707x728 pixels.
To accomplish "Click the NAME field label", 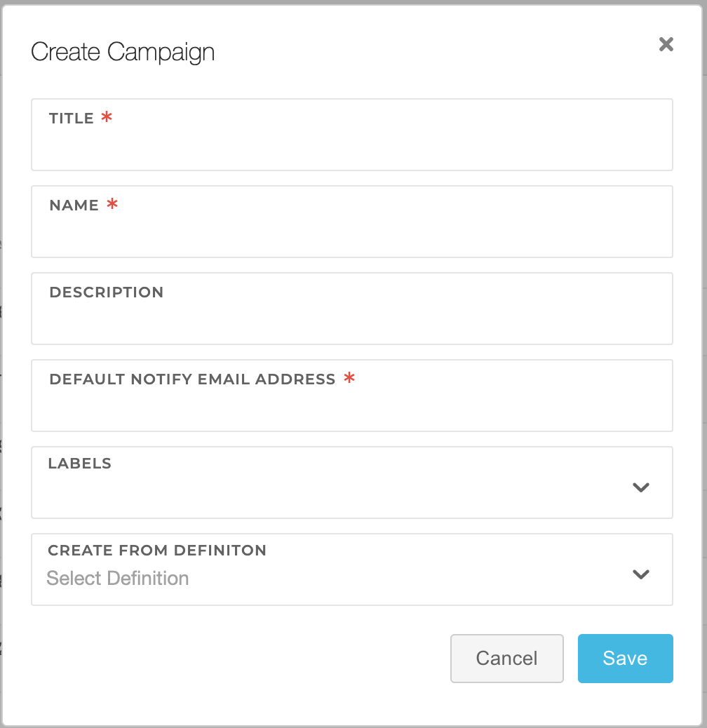I will pos(74,205).
